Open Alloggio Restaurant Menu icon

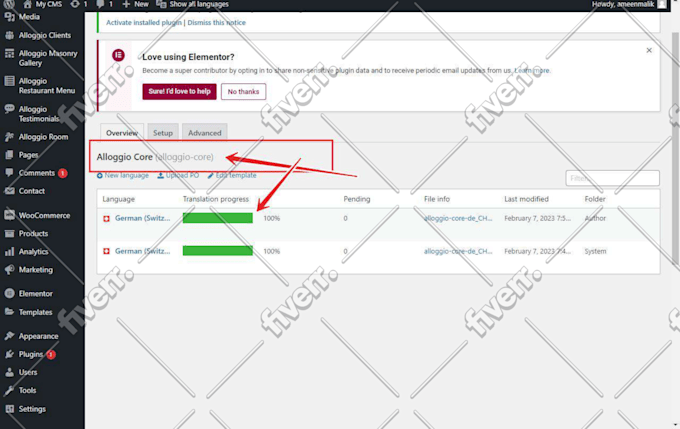click(x=9, y=81)
